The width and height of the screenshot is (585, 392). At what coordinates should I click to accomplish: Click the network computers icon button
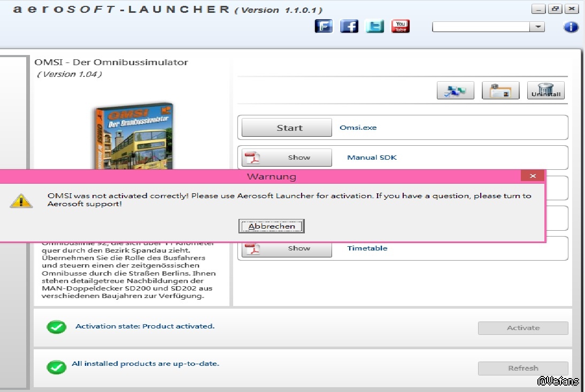[x=456, y=91]
